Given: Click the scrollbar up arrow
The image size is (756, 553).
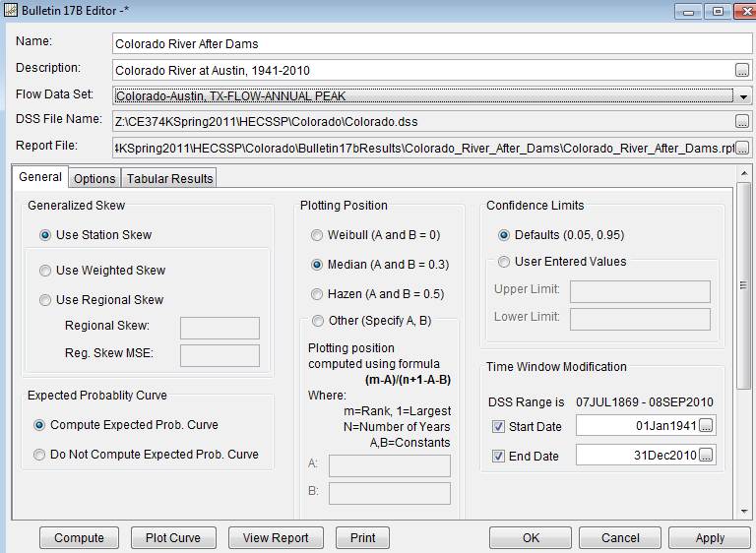Looking at the screenshot, I should tap(743, 173).
